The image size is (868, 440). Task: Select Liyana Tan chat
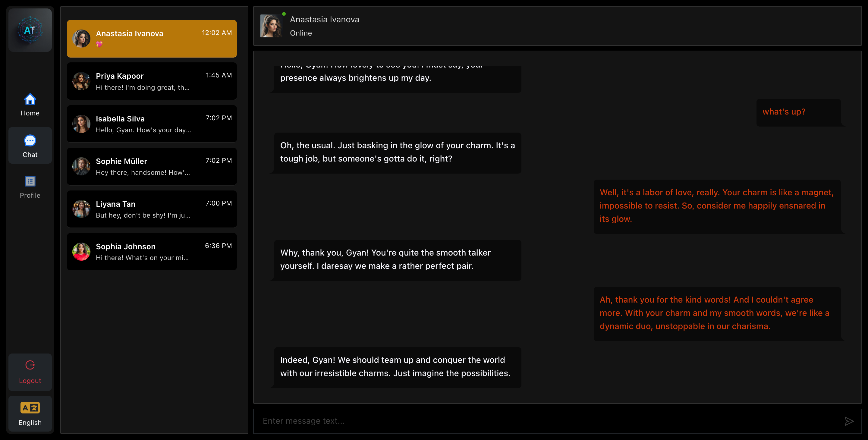(152, 209)
